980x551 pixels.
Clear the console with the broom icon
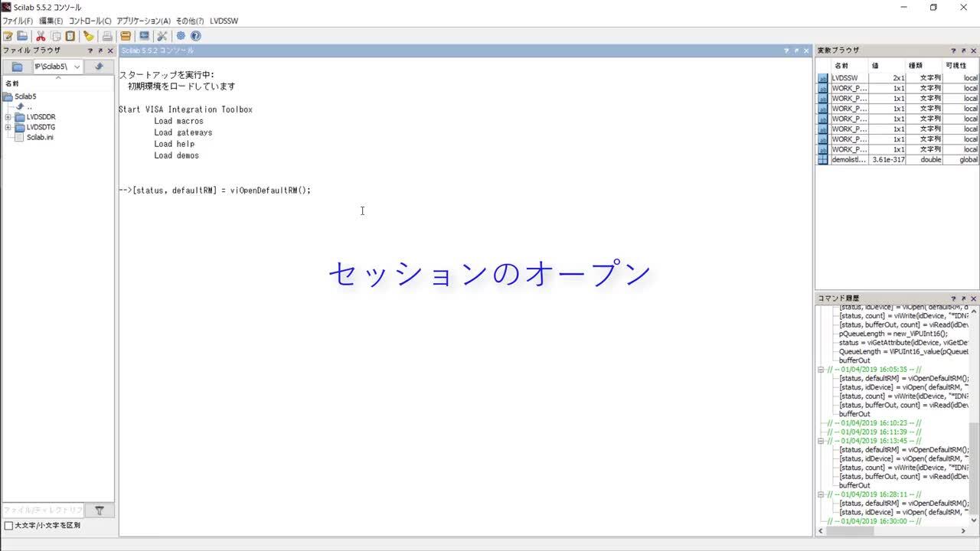coord(89,36)
